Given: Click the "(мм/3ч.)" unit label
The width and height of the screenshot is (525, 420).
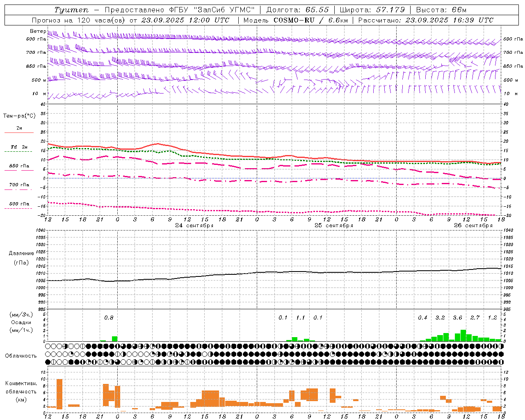Looking at the screenshot, I should click(21, 315).
